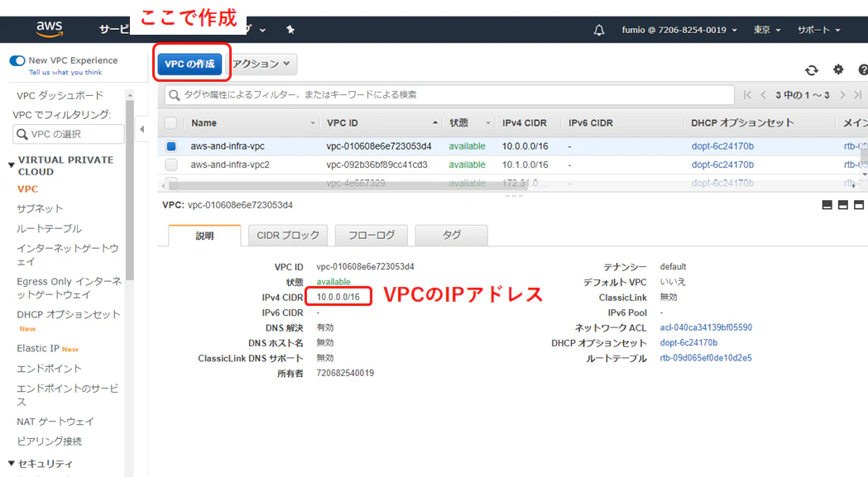
Task: Open the account menu fumio @ 7206-8254-0019
Action: pyautogui.click(x=679, y=30)
